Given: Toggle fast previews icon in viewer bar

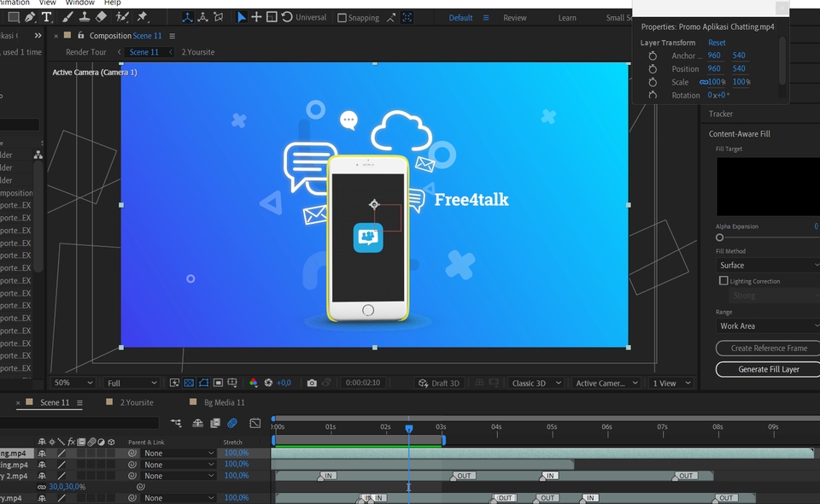Looking at the screenshot, I should coord(174,383).
